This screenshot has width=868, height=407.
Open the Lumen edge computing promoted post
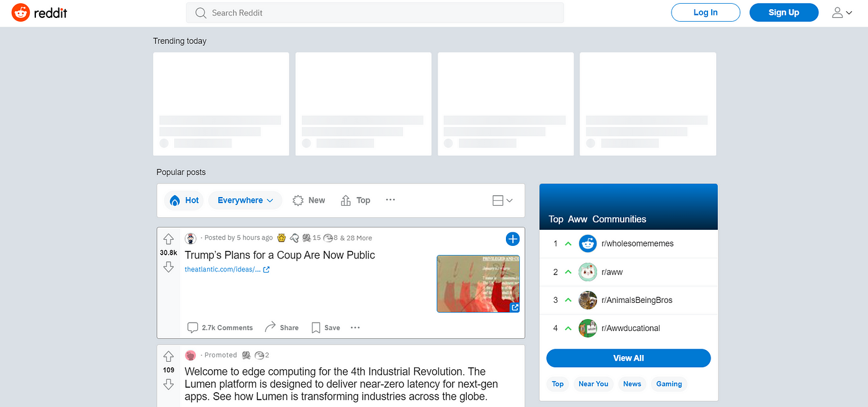tap(341, 384)
